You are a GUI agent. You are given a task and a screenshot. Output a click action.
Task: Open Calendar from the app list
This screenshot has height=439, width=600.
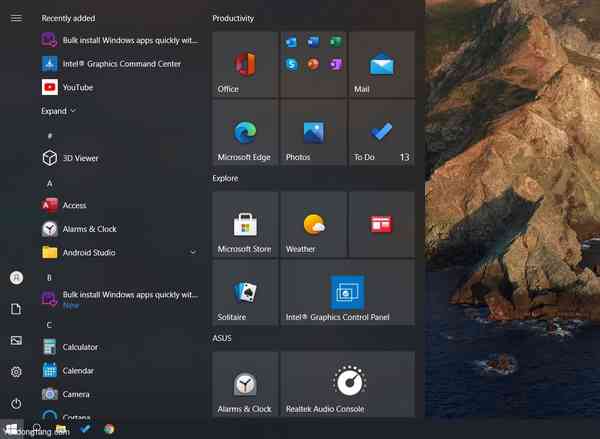(121, 370)
